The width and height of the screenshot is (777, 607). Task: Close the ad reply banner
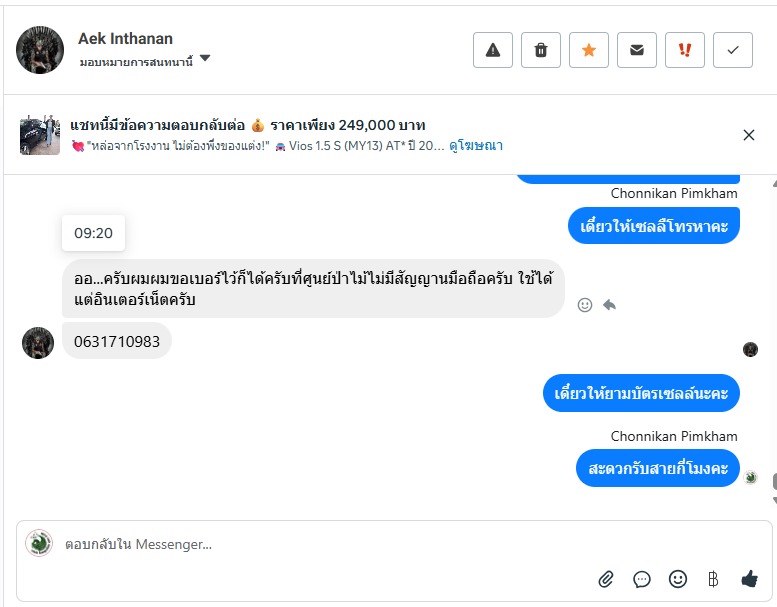749,135
